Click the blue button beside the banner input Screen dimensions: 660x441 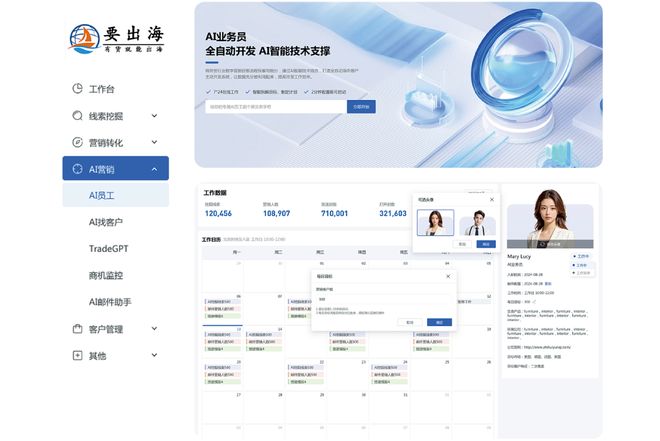point(361,107)
